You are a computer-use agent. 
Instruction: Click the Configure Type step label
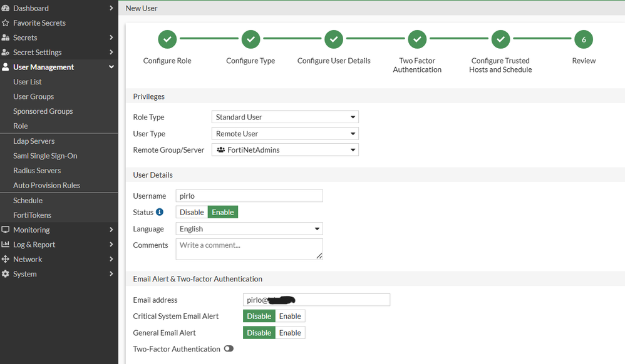pos(251,61)
